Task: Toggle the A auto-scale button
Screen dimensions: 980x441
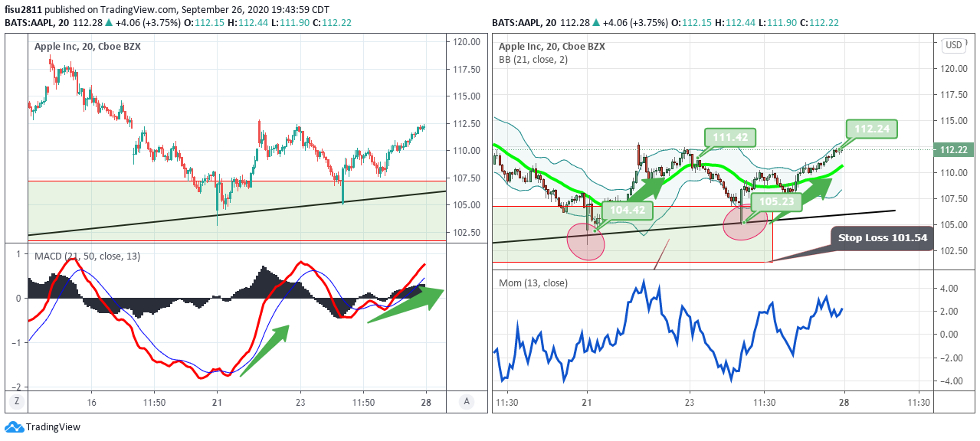Action: (x=467, y=401)
